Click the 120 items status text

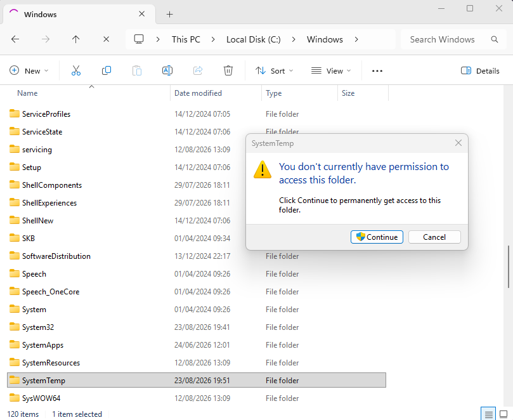pyautogui.click(x=23, y=414)
